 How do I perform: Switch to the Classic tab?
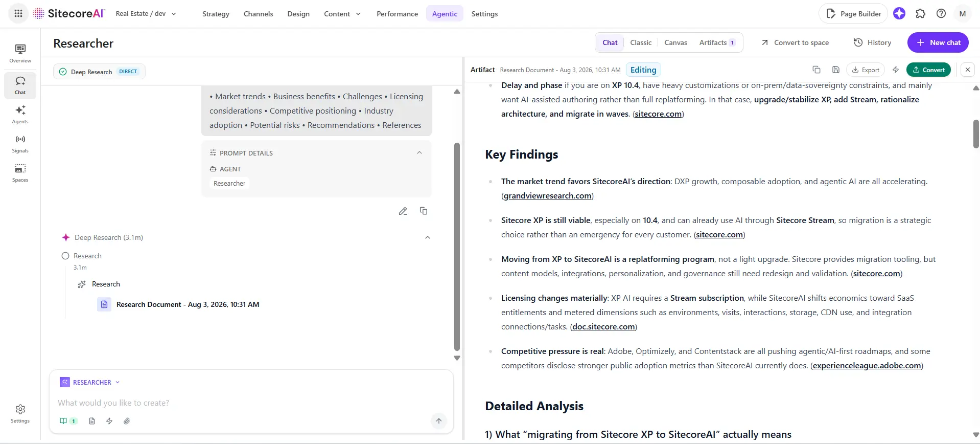click(x=641, y=42)
